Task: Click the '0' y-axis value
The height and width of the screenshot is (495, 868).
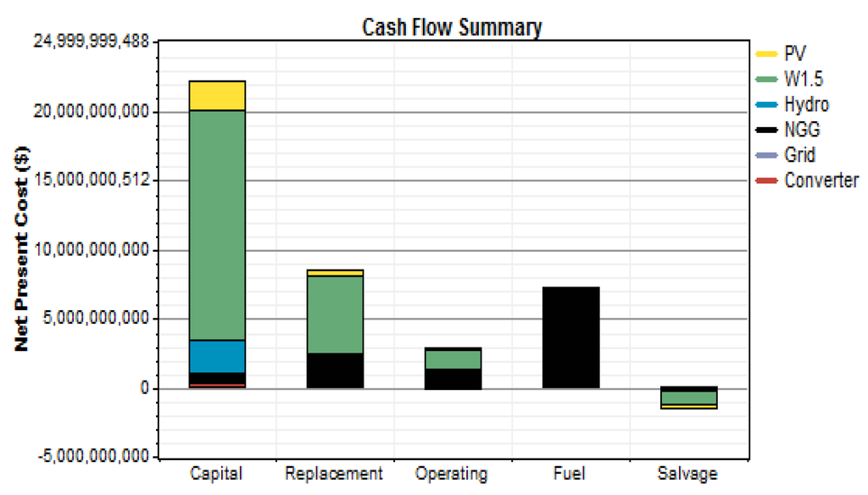Action: (x=145, y=388)
